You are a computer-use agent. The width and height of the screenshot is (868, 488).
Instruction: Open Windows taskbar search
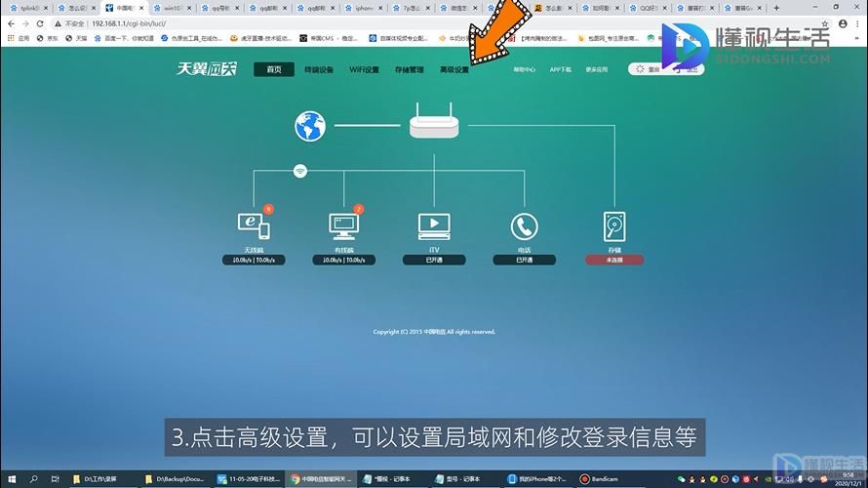pos(33,479)
